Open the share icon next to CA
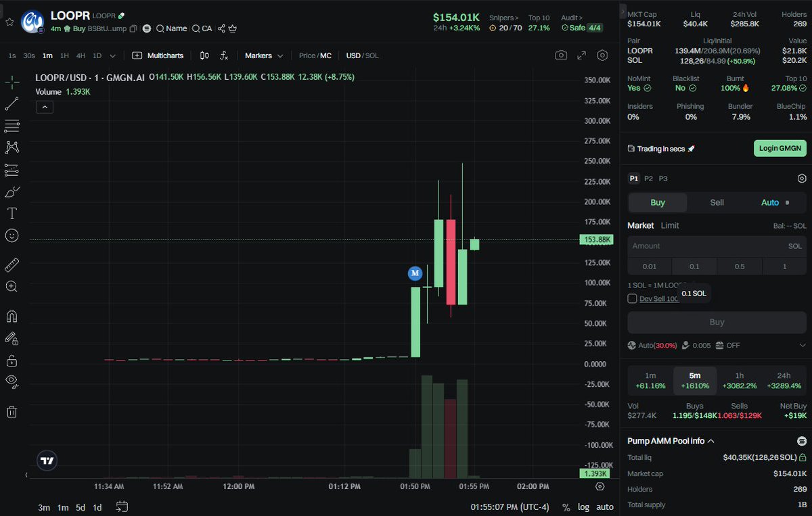The width and height of the screenshot is (812, 516). [x=221, y=28]
